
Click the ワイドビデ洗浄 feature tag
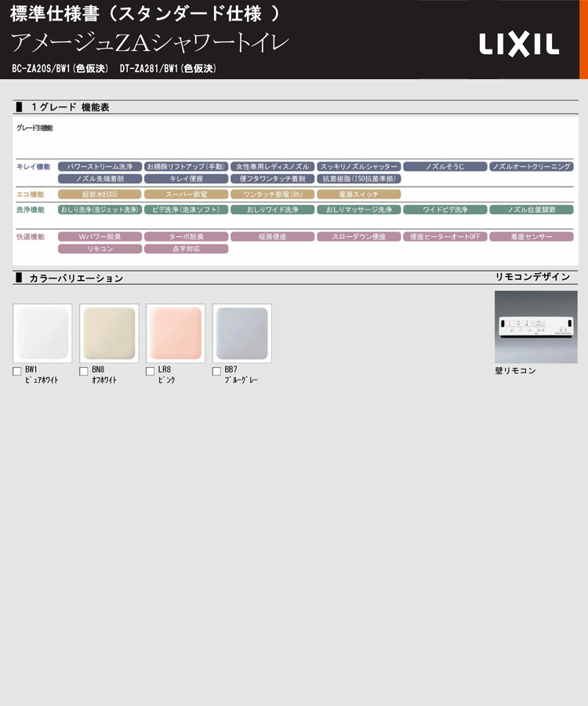coord(445,209)
